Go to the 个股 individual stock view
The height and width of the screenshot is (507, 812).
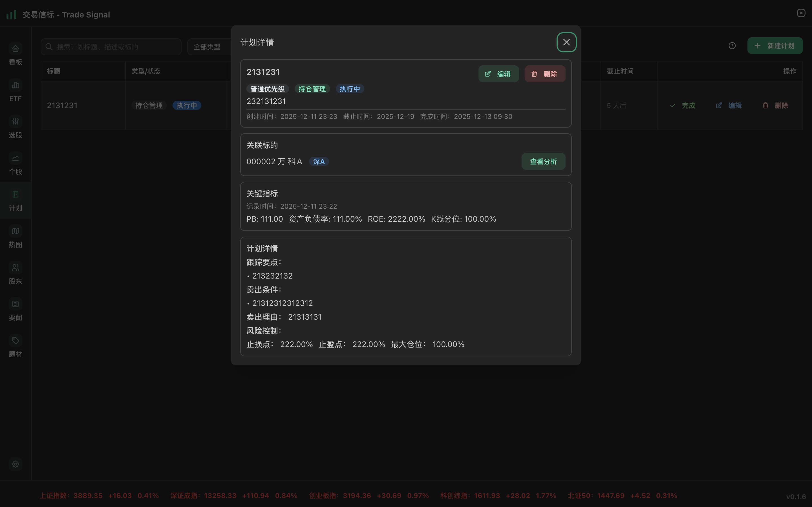[x=15, y=164]
